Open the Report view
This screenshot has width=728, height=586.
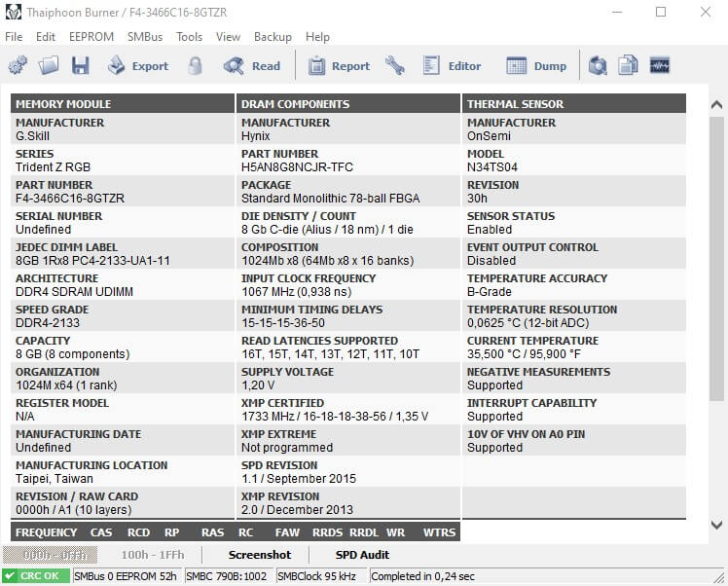click(x=339, y=66)
